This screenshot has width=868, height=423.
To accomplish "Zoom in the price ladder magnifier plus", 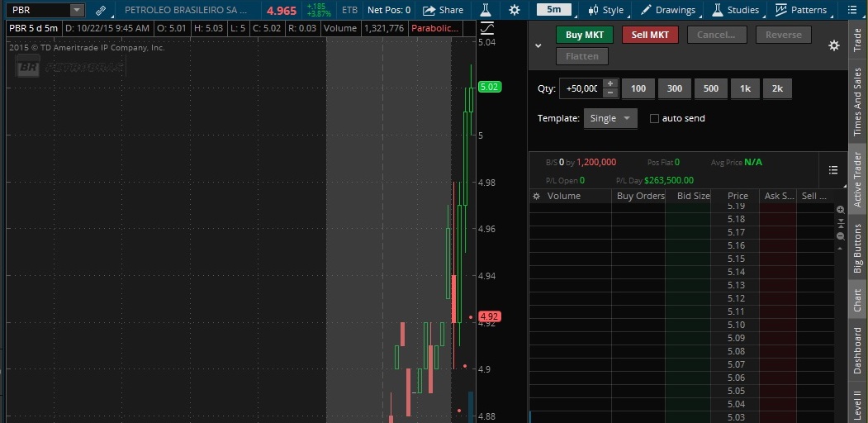I will coord(840,210).
